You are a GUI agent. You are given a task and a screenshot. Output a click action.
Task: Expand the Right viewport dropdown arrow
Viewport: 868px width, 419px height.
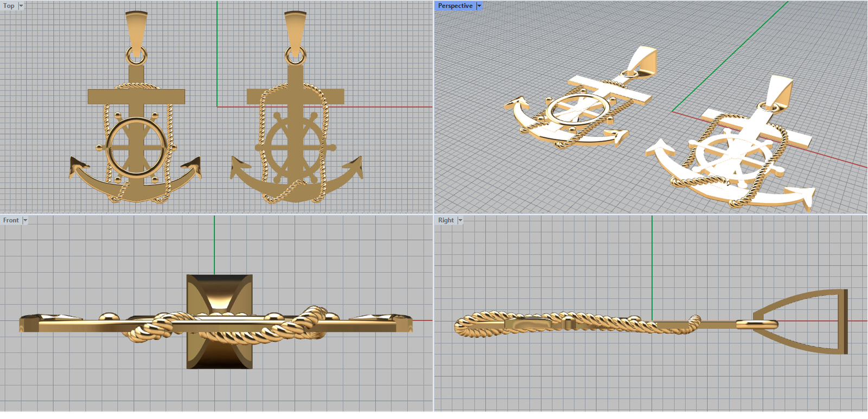[460, 220]
